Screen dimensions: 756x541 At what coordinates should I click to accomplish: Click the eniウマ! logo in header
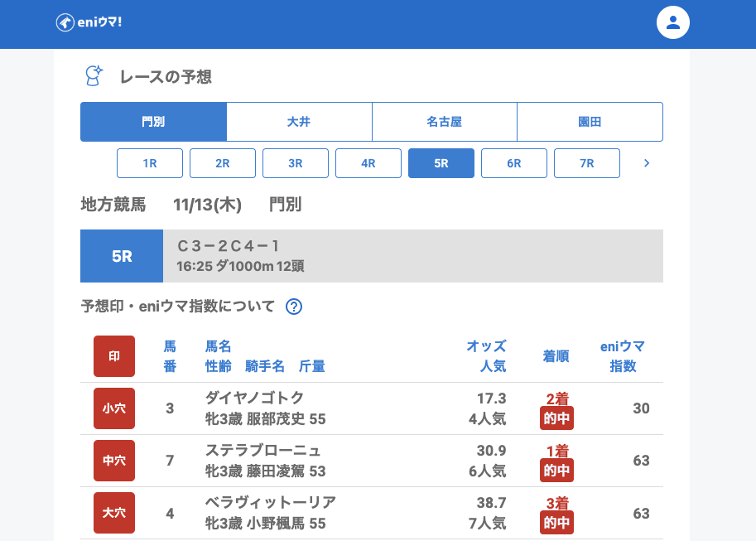89,22
